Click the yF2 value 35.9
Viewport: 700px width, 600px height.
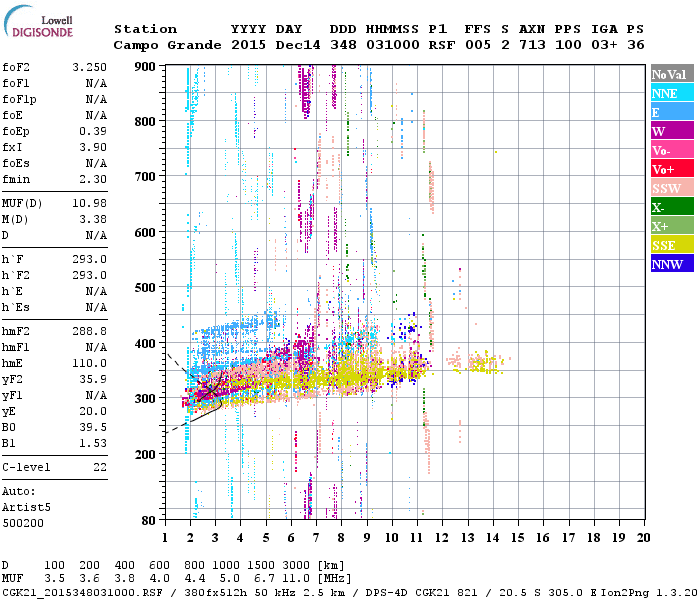pos(93,379)
